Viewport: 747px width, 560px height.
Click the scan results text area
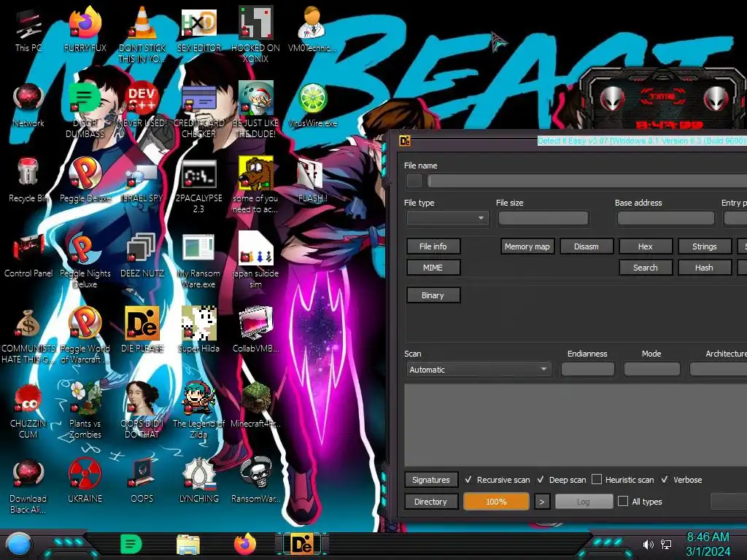pyautogui.click(x=576, y=425)
